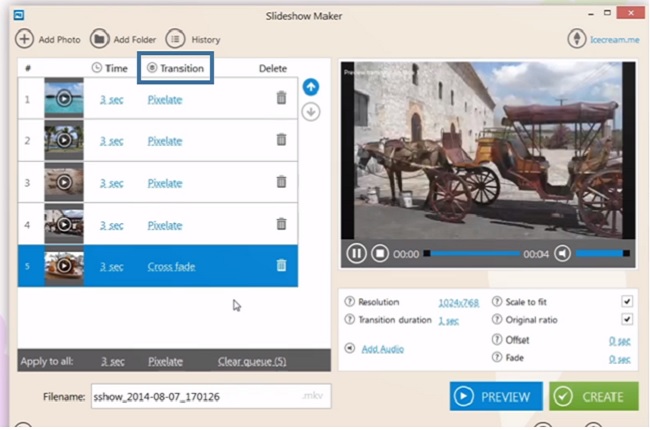Screen dimensions: 650x430
Task: Open help icon next to Scale to fit
Action: (x=497, y=301)
